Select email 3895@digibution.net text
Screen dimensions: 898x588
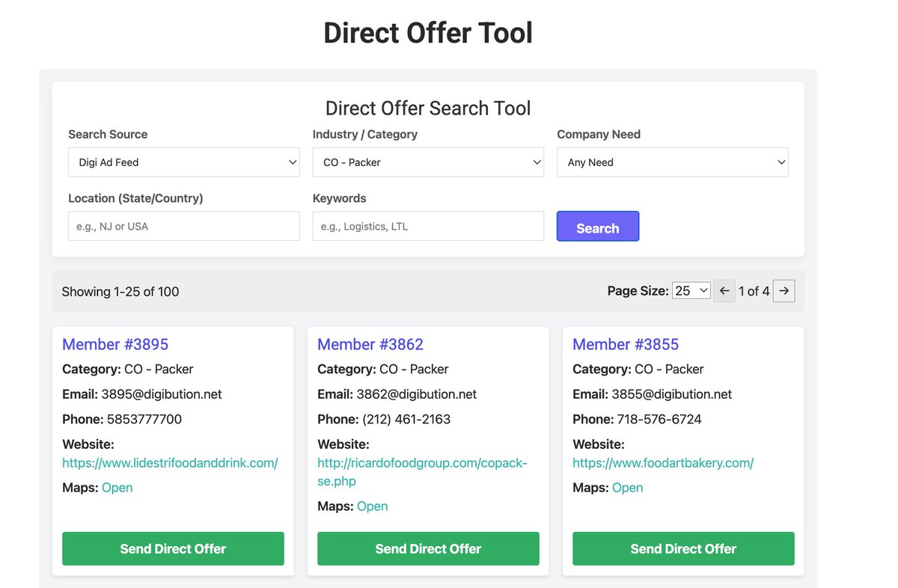[x=162, y=394]
